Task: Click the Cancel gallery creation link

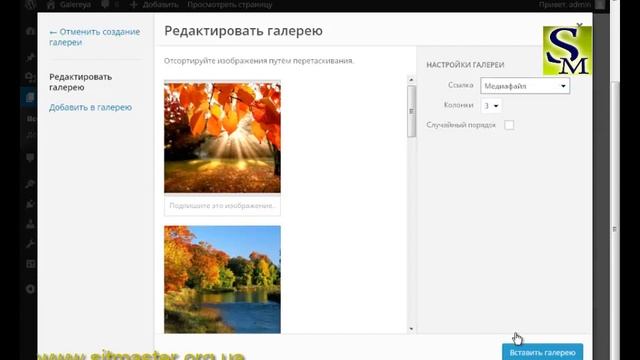Action: point(94,37)
